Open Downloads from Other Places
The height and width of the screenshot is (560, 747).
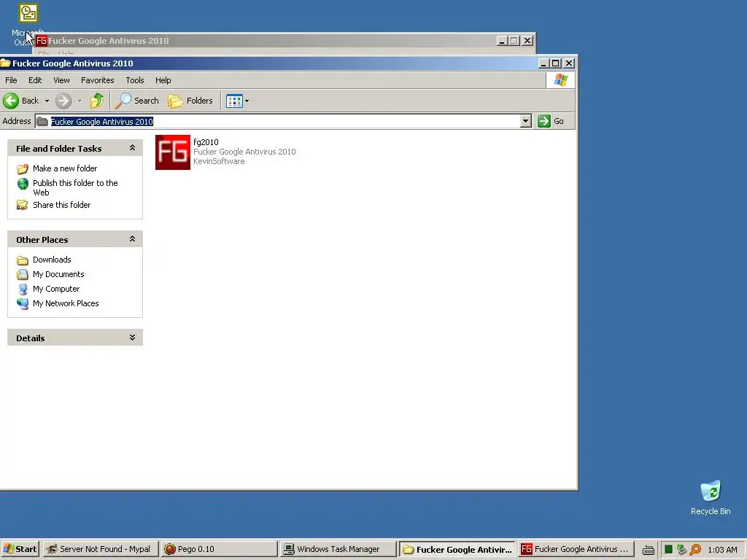pos(52,260)
